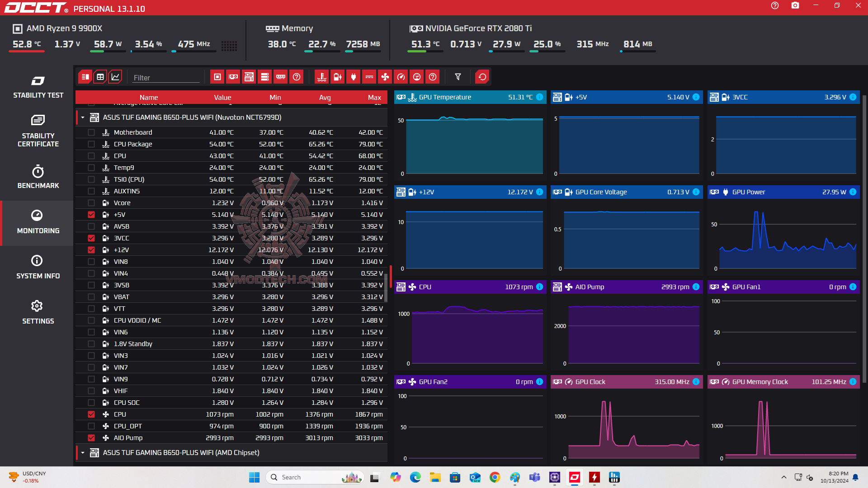The height and width of the screenshot is (488, 868).
Task: Click the reset min/max values icon
Action: click(x=482, y=77)
